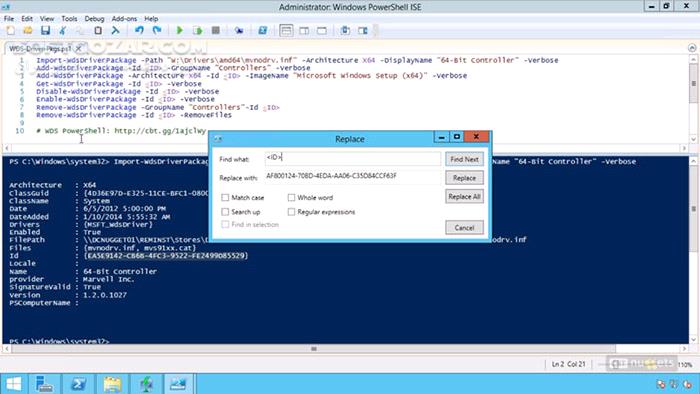Click the script pane scroll-right arrow
700x394 pixels.
tap(684, 148)
